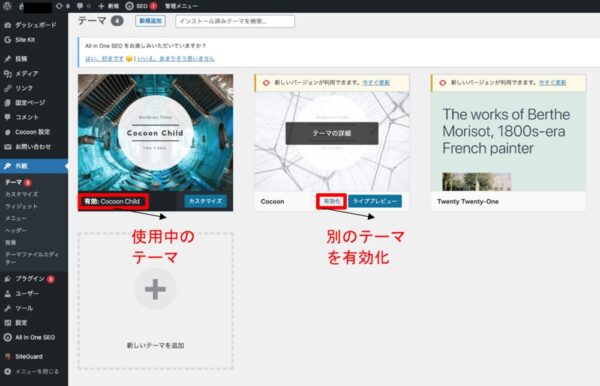
Task: Click ライブプレビュー button for Cocoon
Action: point(375,201)
